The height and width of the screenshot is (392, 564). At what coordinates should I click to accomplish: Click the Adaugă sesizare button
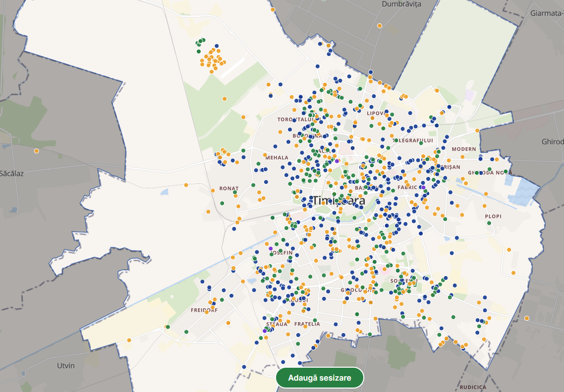(320, 378)
